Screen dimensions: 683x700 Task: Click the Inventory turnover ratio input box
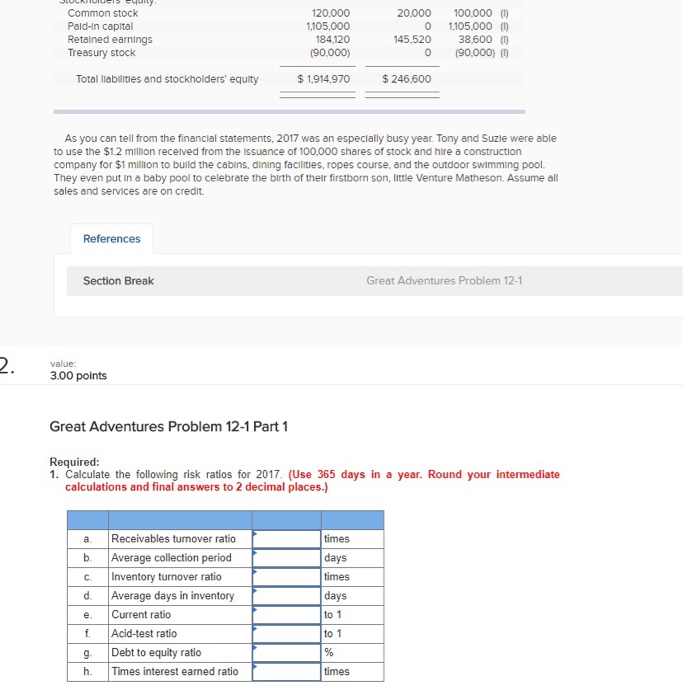(286, 577)
